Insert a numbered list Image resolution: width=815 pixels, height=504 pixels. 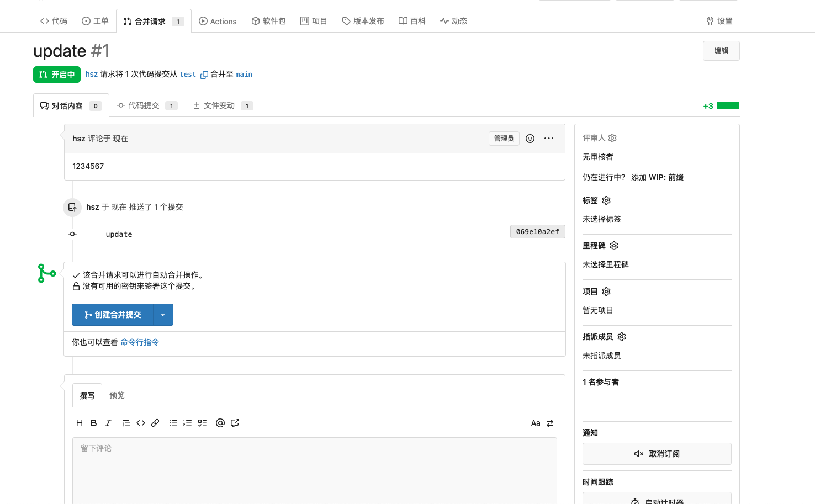(188, 423)
